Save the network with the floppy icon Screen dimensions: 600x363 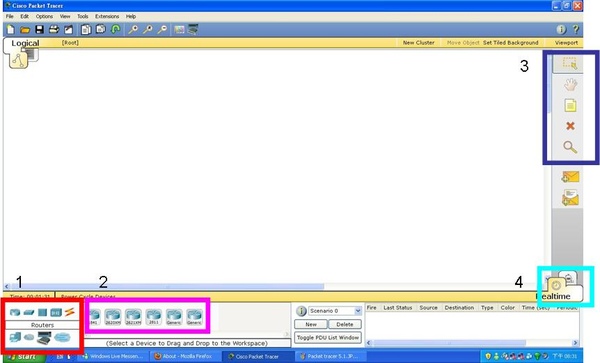[39, 29]
